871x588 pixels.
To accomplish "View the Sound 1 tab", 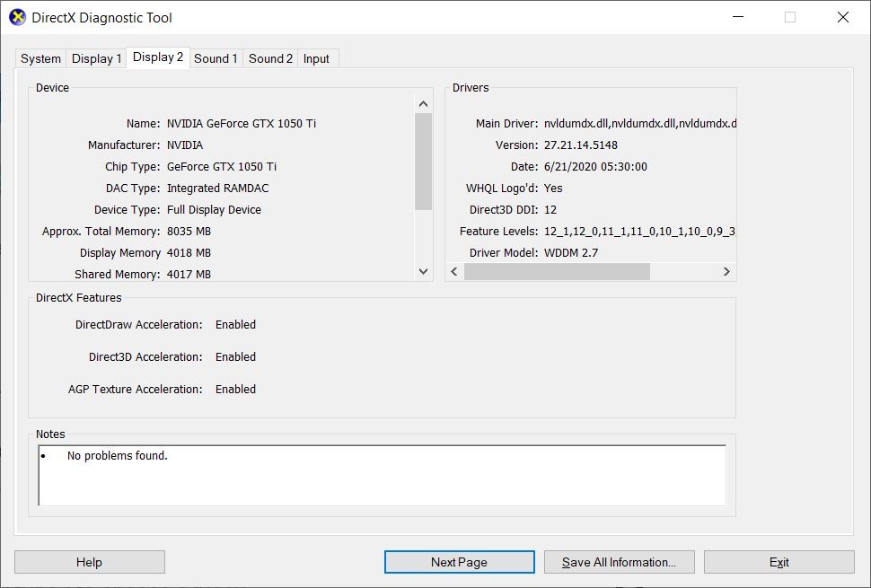I will pos(216,57).
